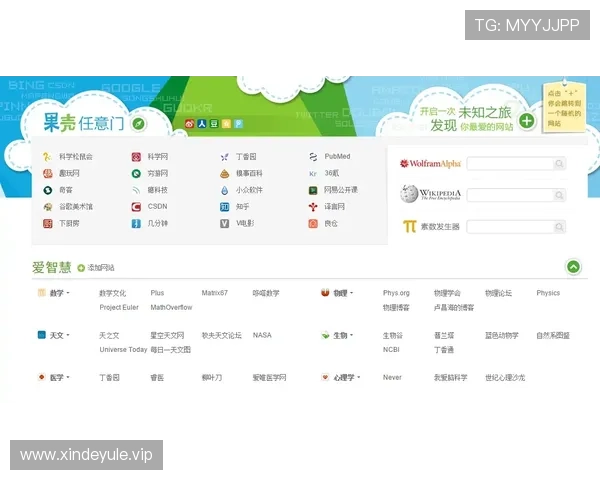This screenshot has height=480, width=600.
Task: Open the Plus math link
Action: point(157,293)
